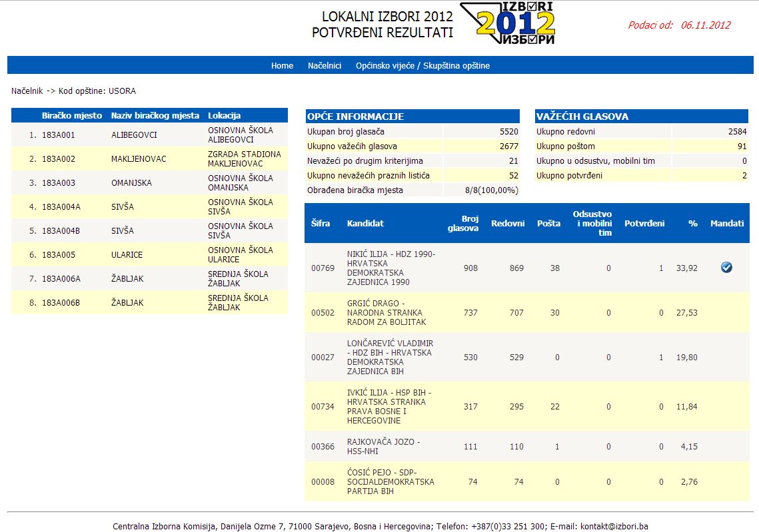
Task: Select polling station code 183A003
Action: coord(58,183)
